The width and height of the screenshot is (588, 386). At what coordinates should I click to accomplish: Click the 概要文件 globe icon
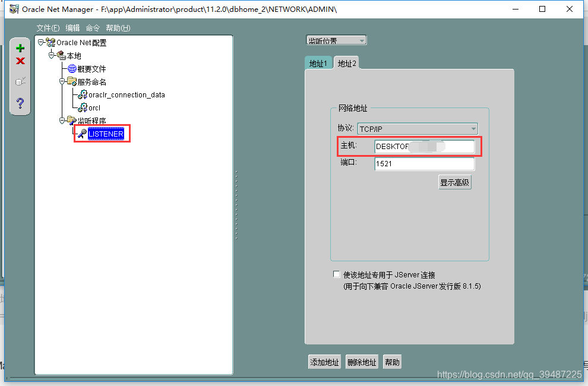(72, 69)
